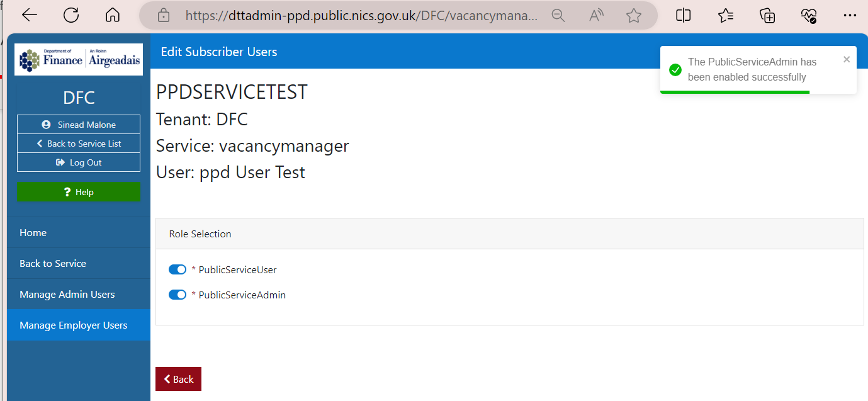Dismiss the success notification with the X
Screen dimensions: 868x401
847,59
